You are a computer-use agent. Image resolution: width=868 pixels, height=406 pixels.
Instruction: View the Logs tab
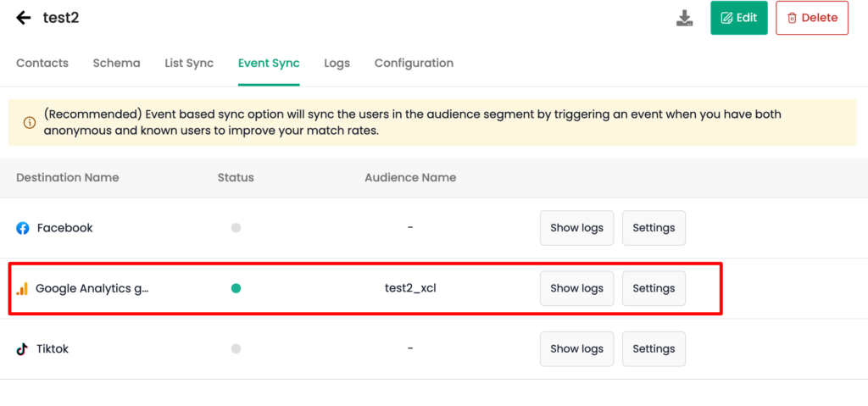[x=337, y=63]
